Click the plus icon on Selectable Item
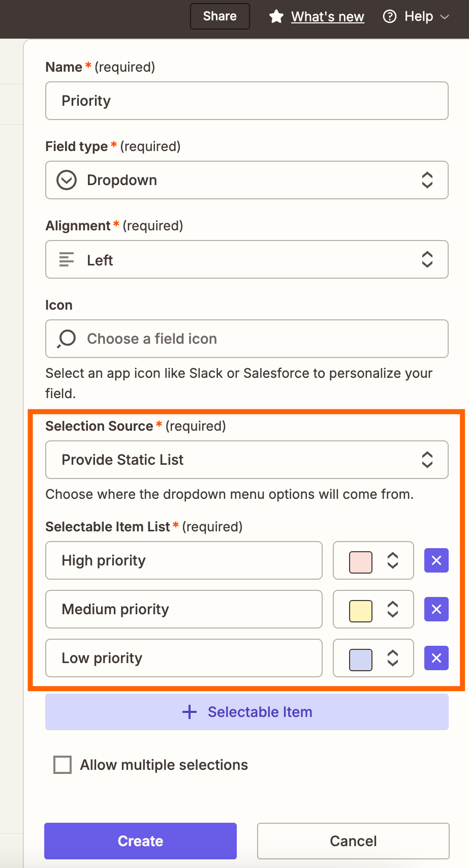This screenshot has height=868, width=469. point(190,712)
